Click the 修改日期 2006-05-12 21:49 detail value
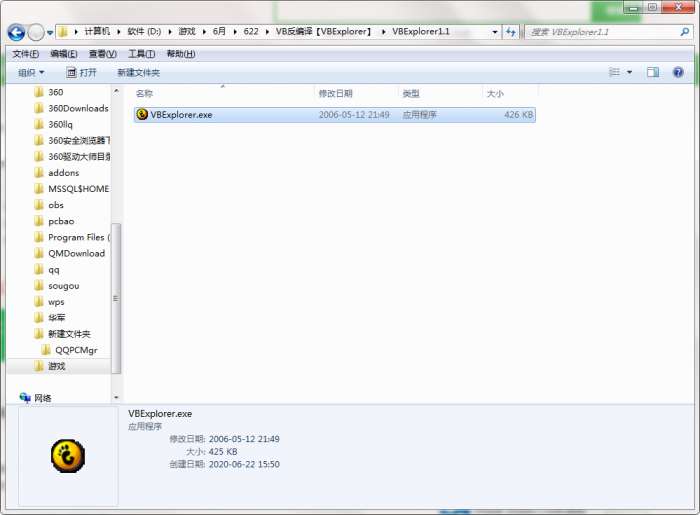Image resolution: width=700 pixels, height=515 pixels. click(244, 439)
